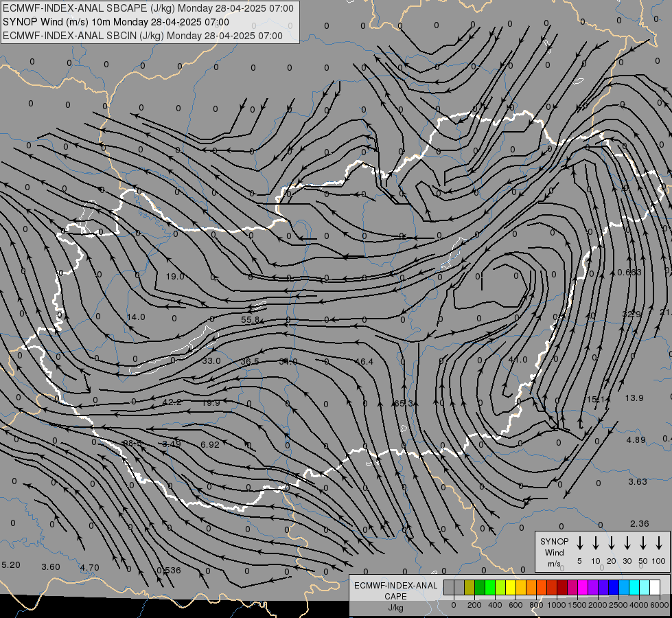Click the 19.9 value on the map
The width and height of the screenshot is (672, 618).
coord(211,403)
